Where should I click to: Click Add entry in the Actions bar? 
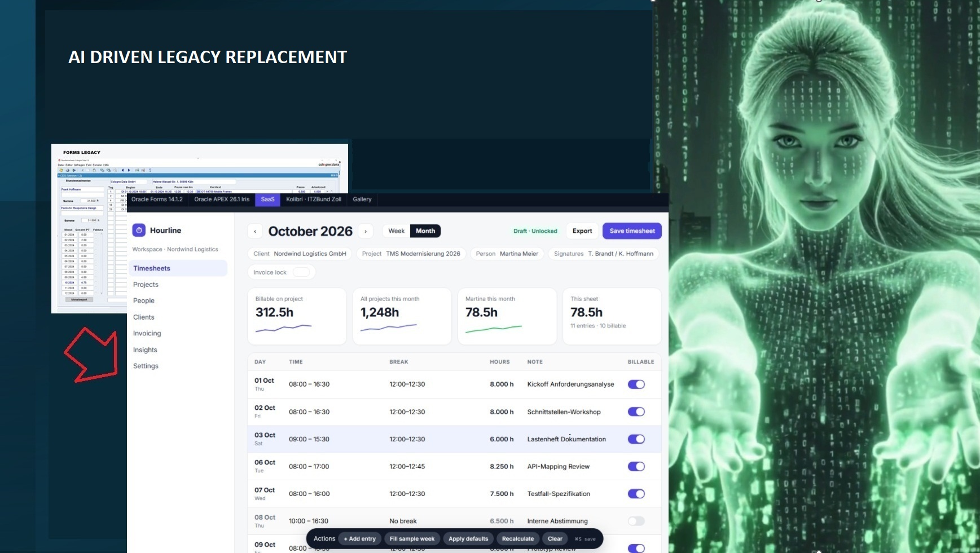click(360, 539)
